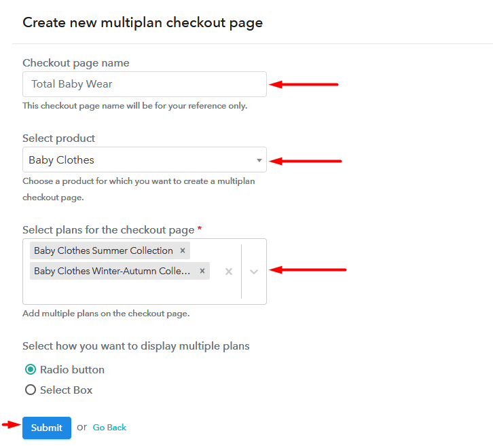
Task: Remove the Baby Clothes Winter-Autumn Collection tag
Action: (x=202, y=271)
